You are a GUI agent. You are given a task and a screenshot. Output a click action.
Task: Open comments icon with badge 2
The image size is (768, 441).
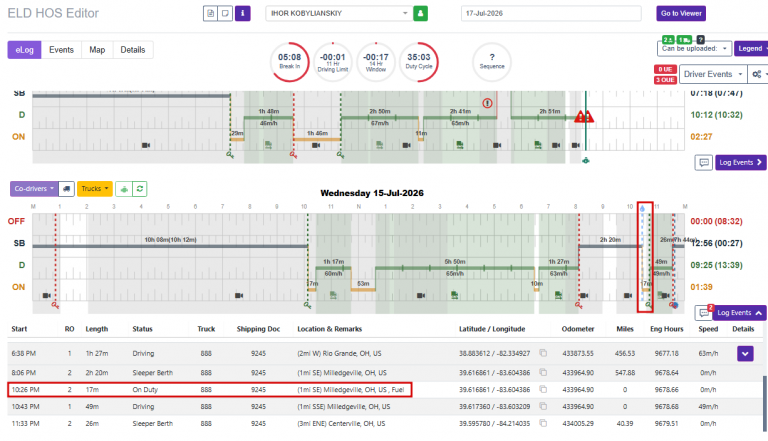pyautogui.click(x=703, y=313)
